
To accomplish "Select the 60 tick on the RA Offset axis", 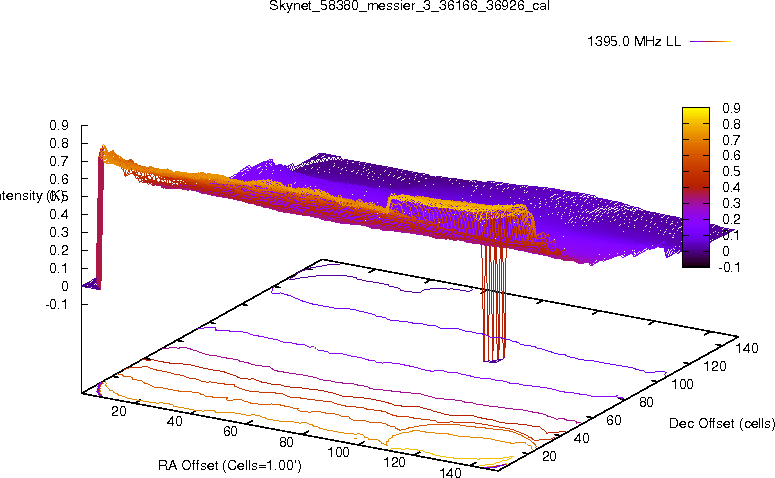I will 230,431.
